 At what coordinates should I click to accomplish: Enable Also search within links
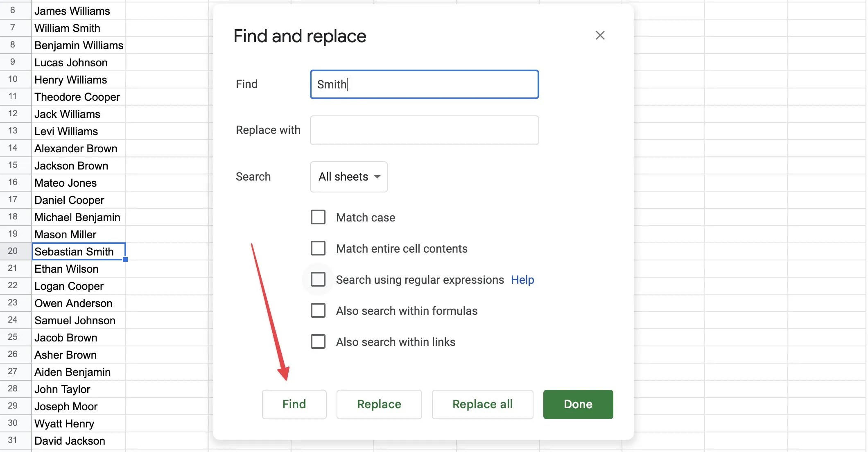tap(318, 341)
